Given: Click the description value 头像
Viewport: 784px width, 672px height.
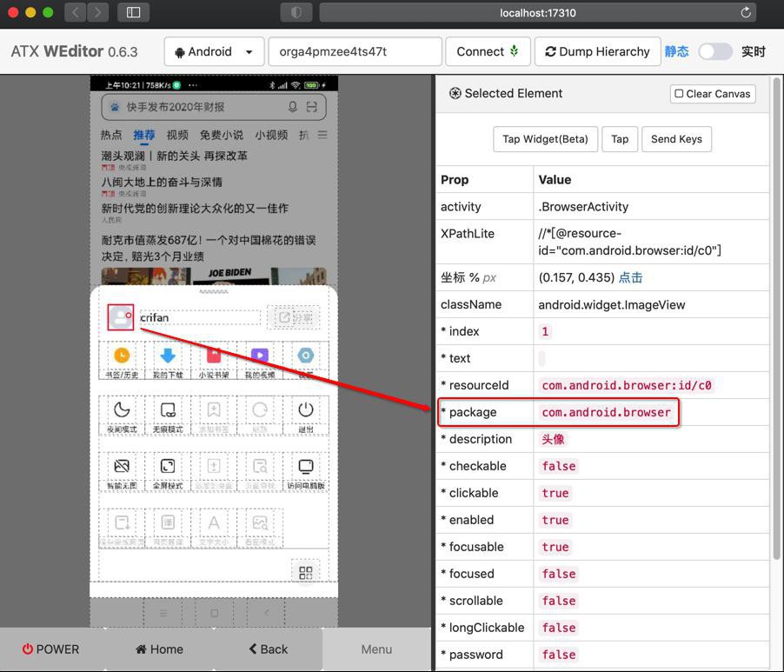Looking at the screenshot, I should 553,439.
